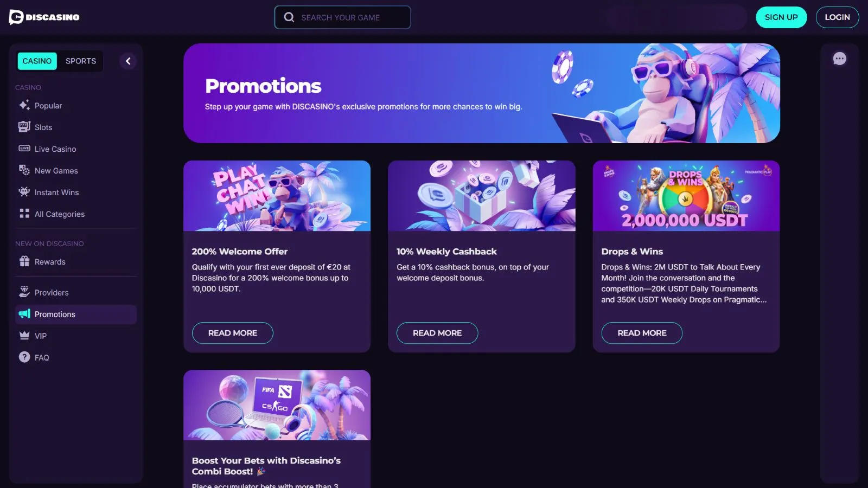Viewport: 868px width, 488px height.
Task: Click the search magnifier icon
Action: click(x=289, y=17)
